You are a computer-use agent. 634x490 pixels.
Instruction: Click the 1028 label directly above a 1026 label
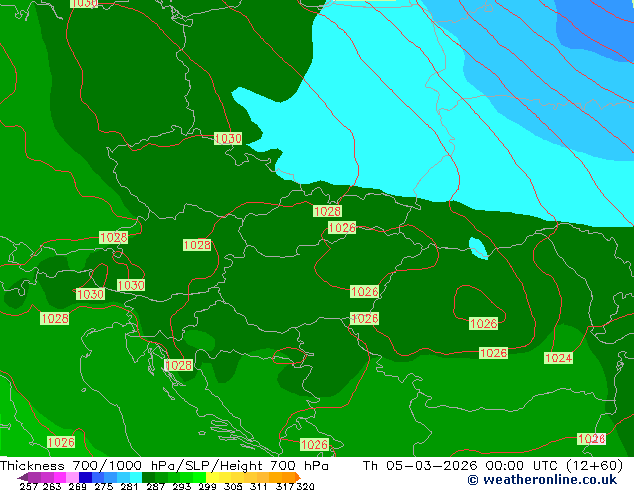click(328, 211)
